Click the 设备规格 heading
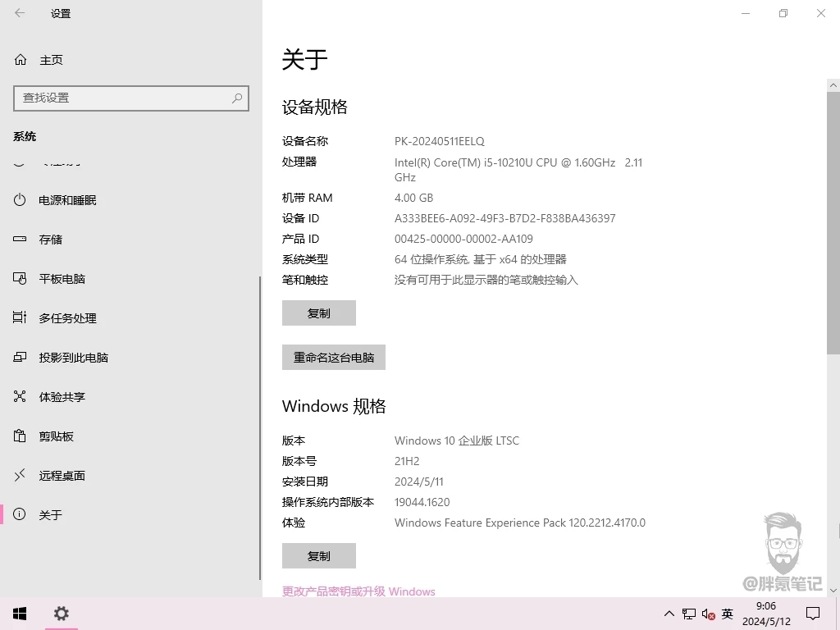840x630 pixels. 314,107
